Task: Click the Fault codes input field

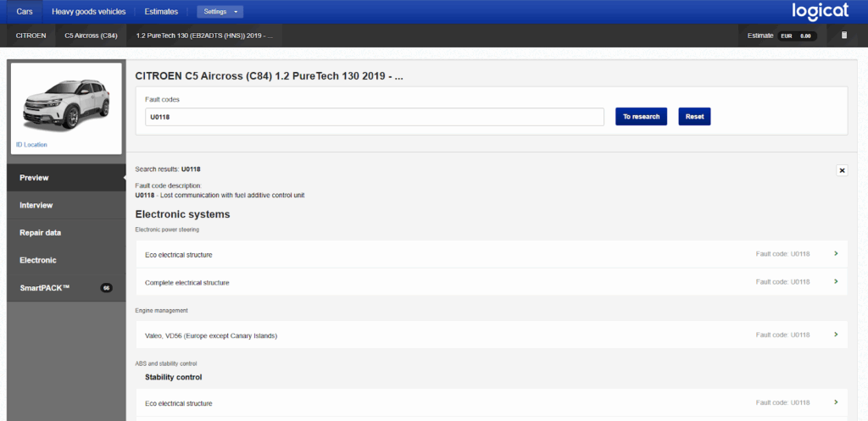Action: tap(374, 117)
